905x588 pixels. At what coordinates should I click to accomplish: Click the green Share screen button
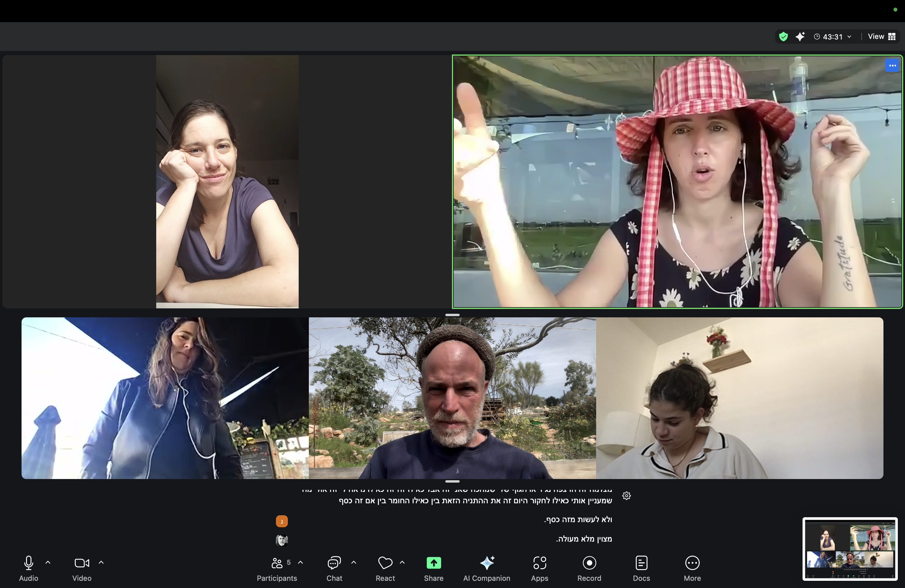[433, 563]
